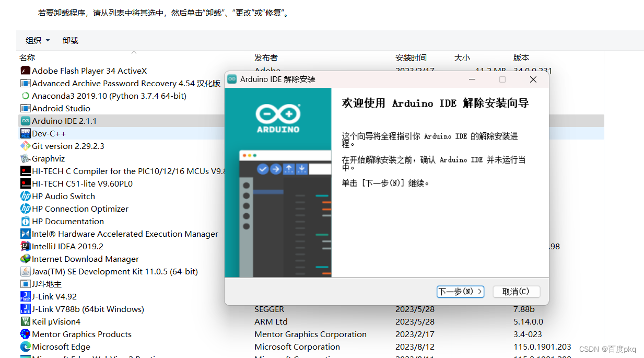
Task: Click the Git version 2.29.2.3 icon
Action: pyautogui.click(x=25, y=146)
